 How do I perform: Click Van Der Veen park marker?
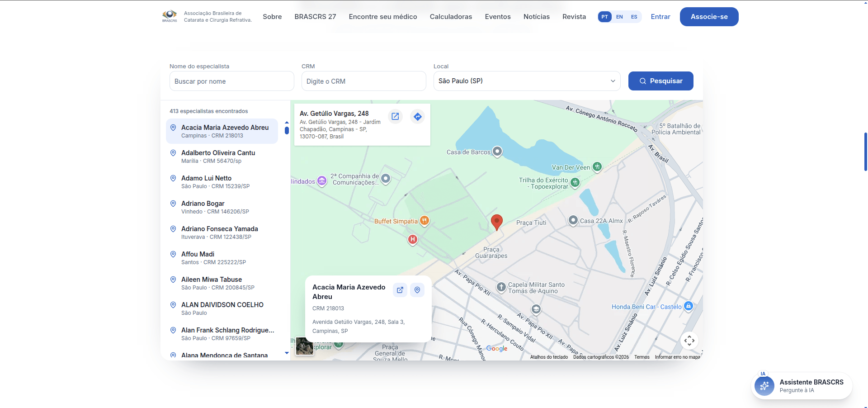click(597, 167)
